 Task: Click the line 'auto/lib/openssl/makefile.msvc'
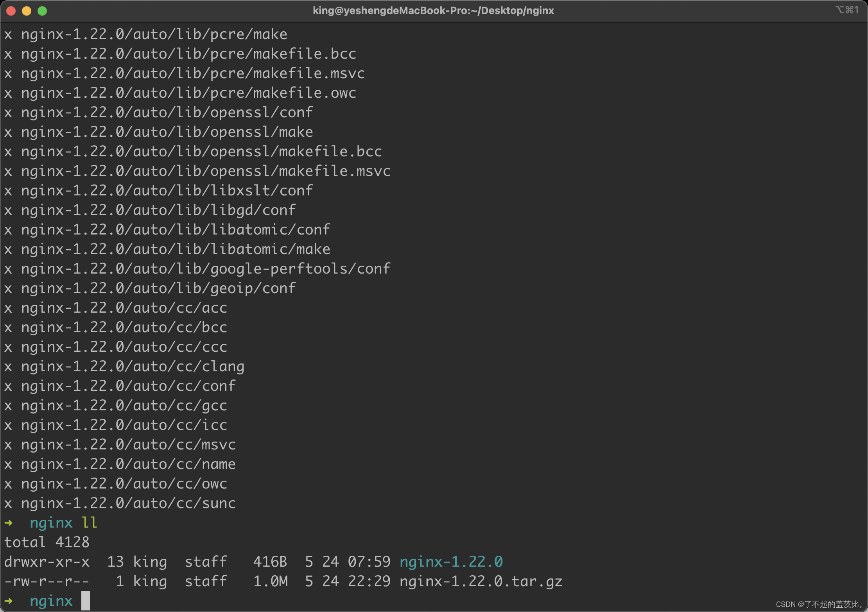tap(197, 171)
